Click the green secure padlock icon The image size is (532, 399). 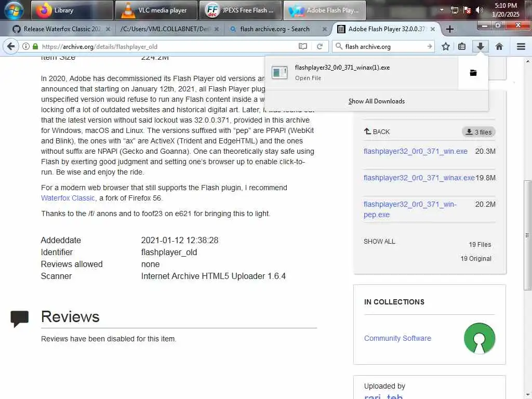tap(35, 46)
